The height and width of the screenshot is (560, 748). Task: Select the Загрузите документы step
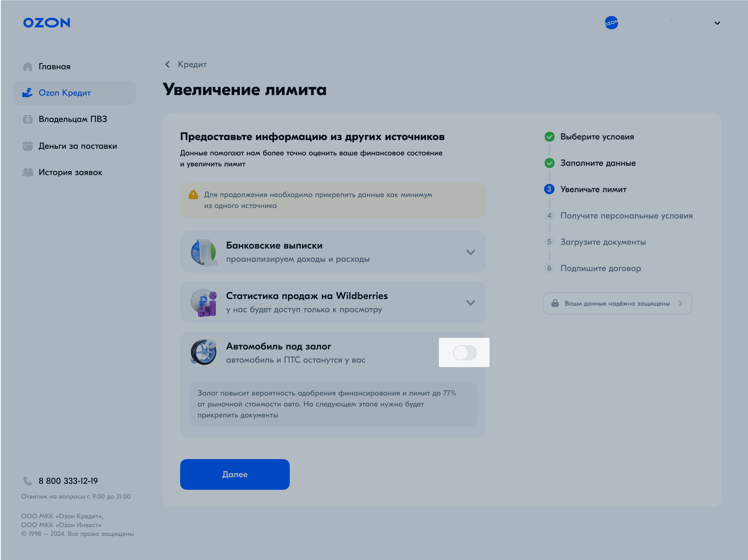603,242
